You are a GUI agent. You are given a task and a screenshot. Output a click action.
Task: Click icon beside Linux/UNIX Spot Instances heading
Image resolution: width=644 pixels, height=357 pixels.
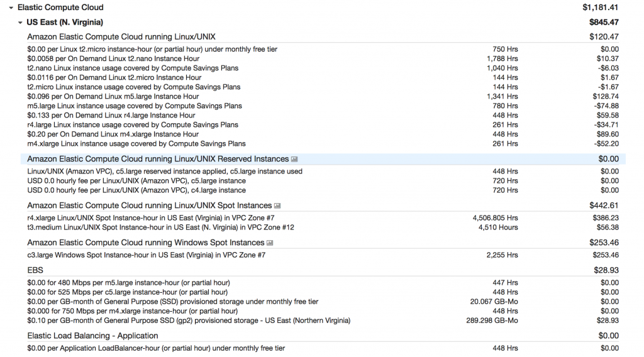pyautogui.click(x=277, y=206)
